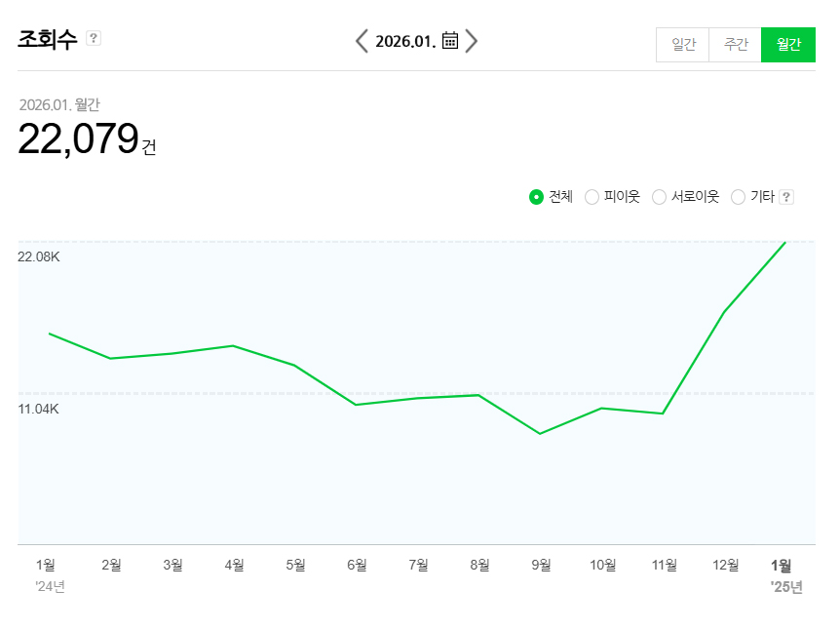Click the 9월 low point on line
840x630 pixels.
pyautogui.click(x=540, y=433)
